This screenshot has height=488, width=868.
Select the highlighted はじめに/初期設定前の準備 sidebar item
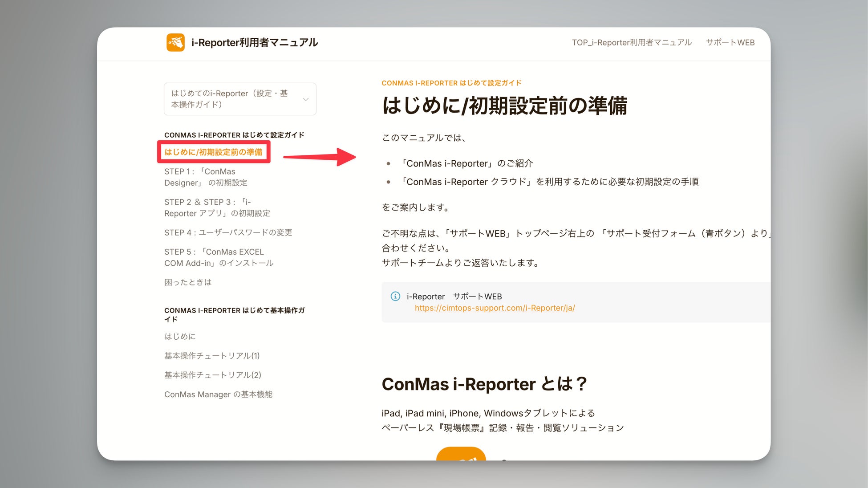pos(213,152)
